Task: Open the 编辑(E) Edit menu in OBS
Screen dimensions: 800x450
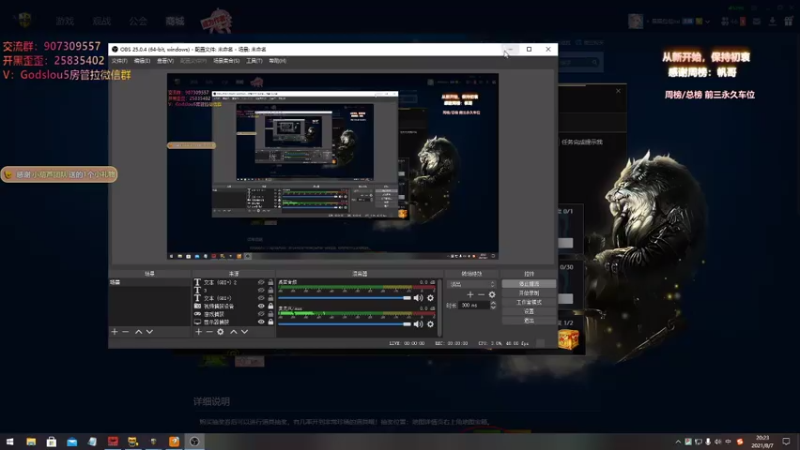Action: click(x=142, y=61)
